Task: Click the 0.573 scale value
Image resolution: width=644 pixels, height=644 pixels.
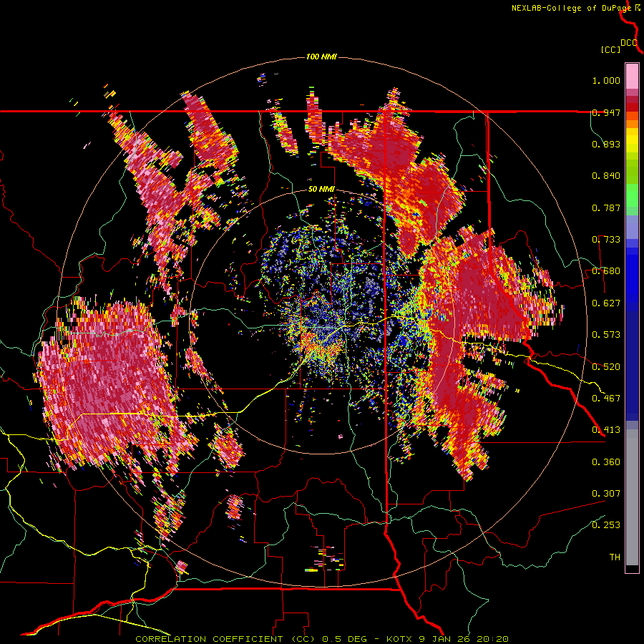Action: point(606,335)
